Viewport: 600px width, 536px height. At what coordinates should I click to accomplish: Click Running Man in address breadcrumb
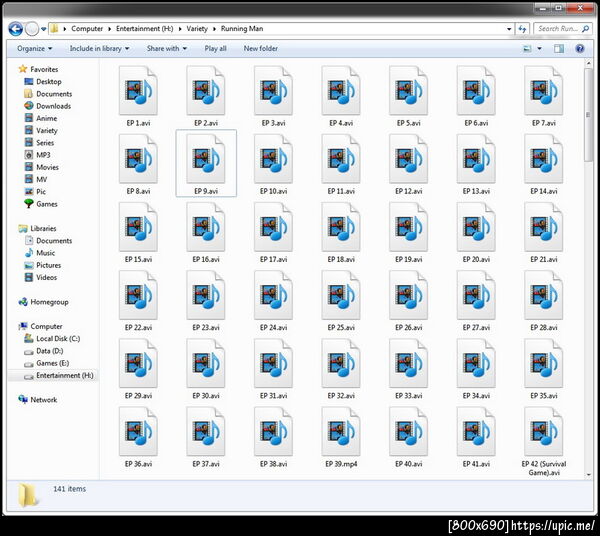[242, 29]
